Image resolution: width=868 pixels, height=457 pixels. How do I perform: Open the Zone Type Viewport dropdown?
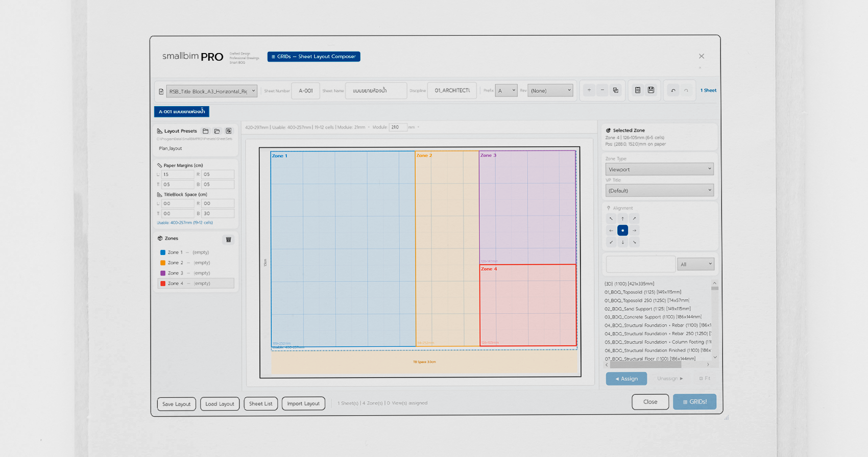point(659,169)
